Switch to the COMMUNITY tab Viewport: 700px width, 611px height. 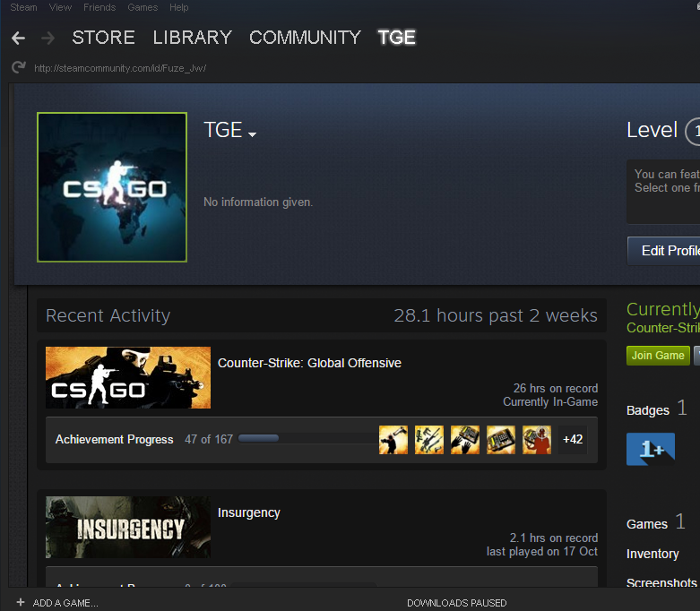click(x=305, y=38)
